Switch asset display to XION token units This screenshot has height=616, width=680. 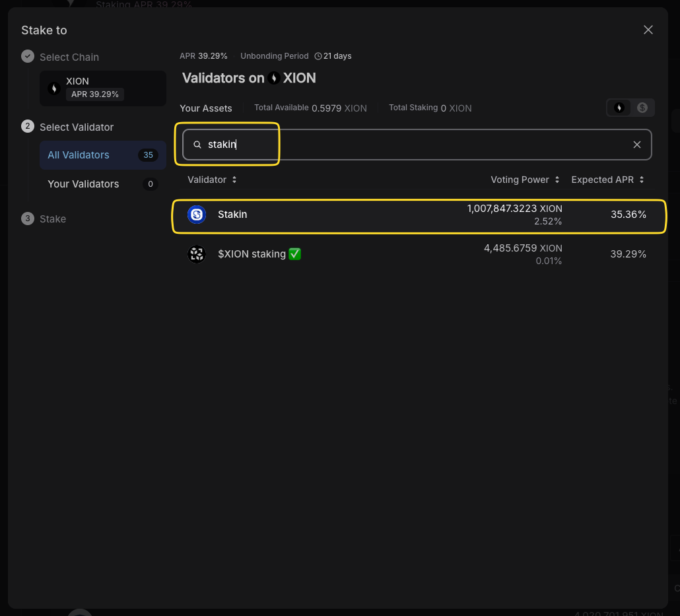(619, 108)
